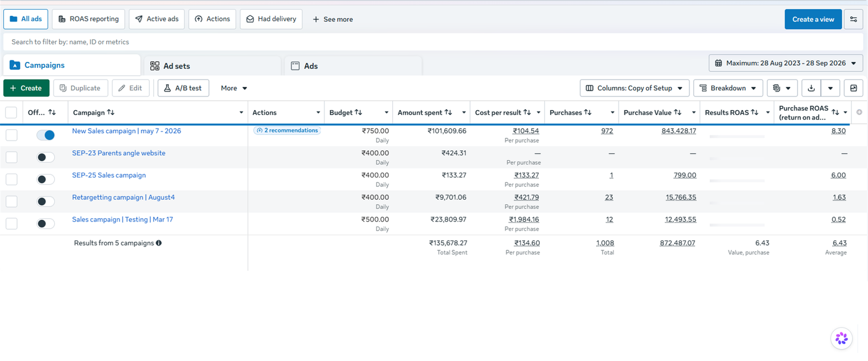Sort campaigns by name arrows icon
Screen dimensions: 868x361
coord(111,112)
